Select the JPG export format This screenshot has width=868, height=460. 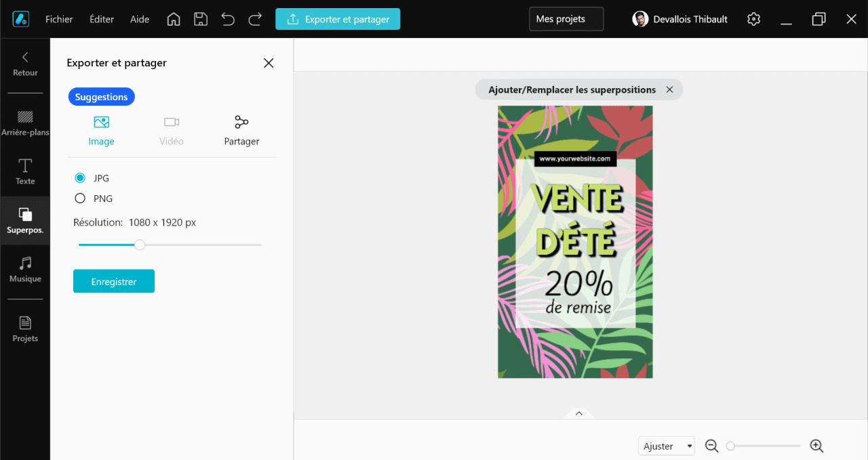[80, 177]
